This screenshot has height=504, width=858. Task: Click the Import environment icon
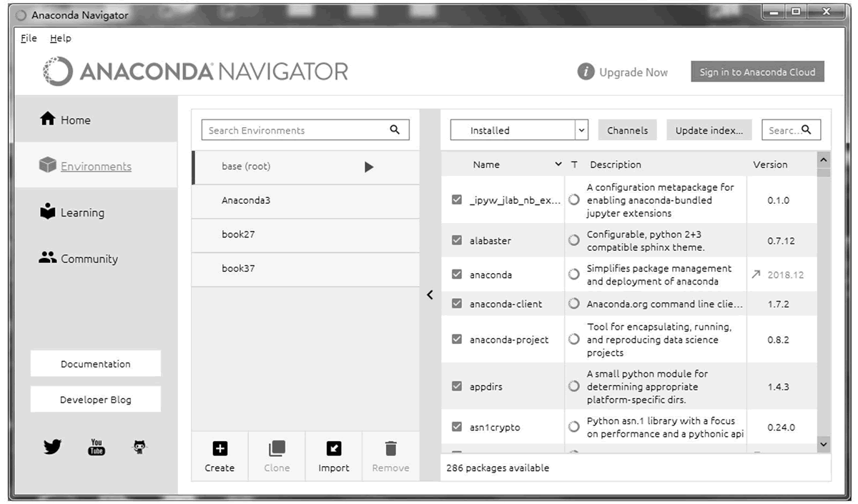334,448
